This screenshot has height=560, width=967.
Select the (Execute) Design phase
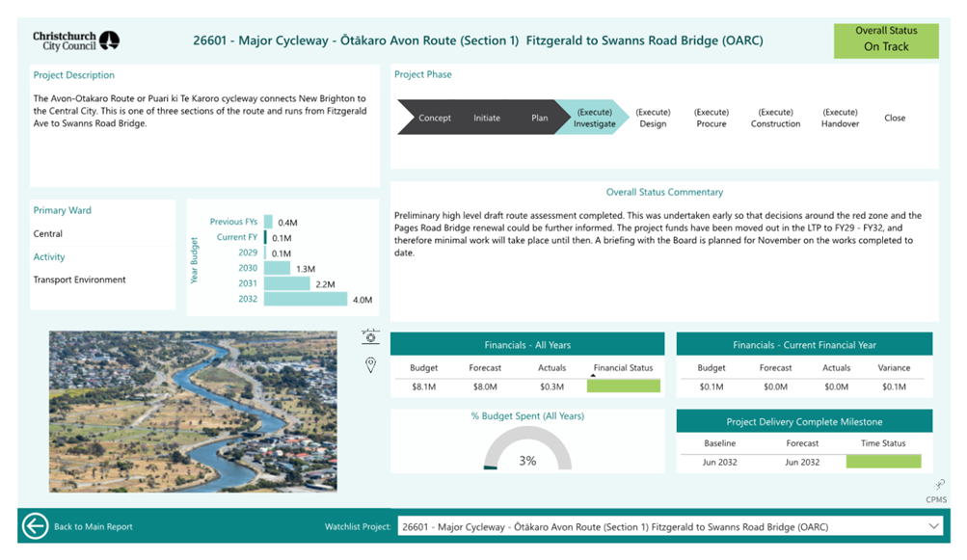pyautogui.click(x=653, y=118)
